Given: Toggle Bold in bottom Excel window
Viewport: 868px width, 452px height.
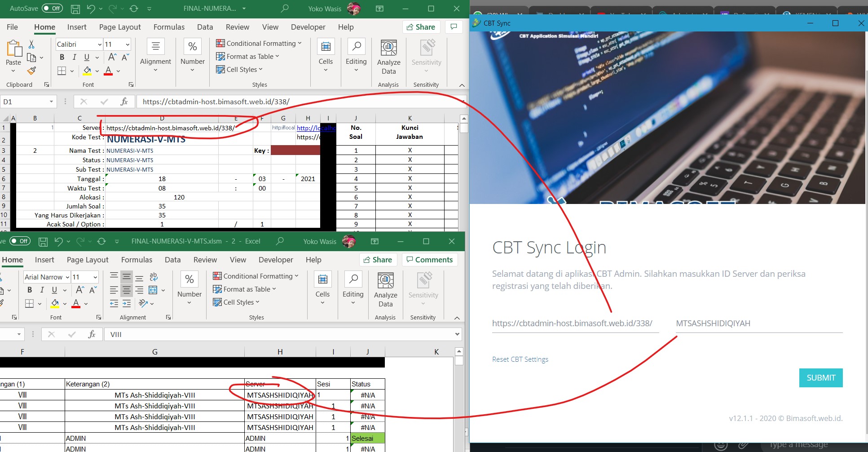Looking at the screenshot, I should pyautogui.click(x=30, y=290).
